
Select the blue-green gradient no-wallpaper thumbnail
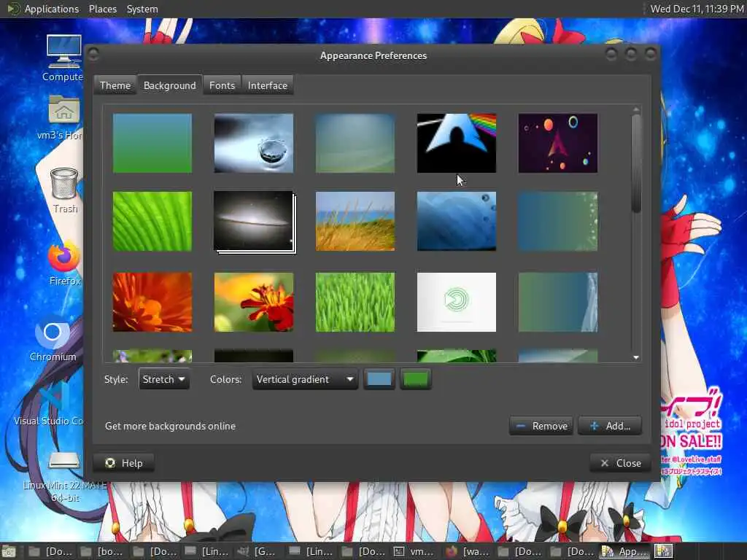coord(152,143)
